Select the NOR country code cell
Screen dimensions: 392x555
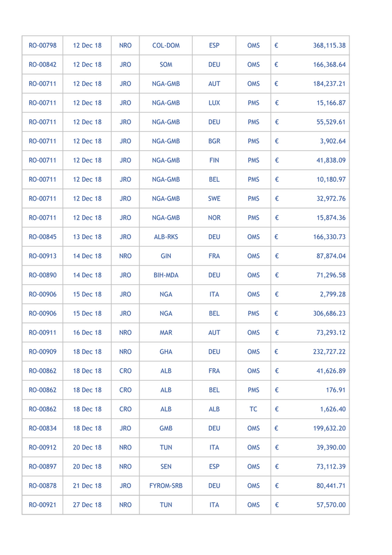point(214,218)
